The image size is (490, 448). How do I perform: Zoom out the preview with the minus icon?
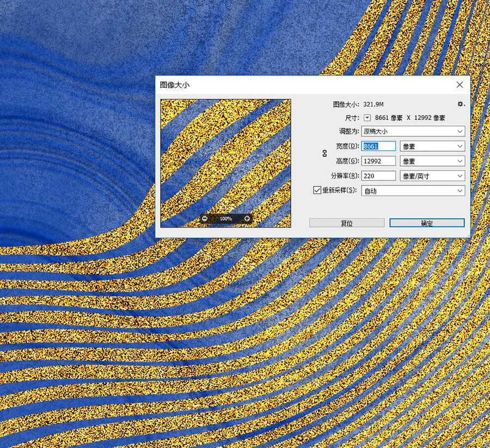[x=204, y=218]
